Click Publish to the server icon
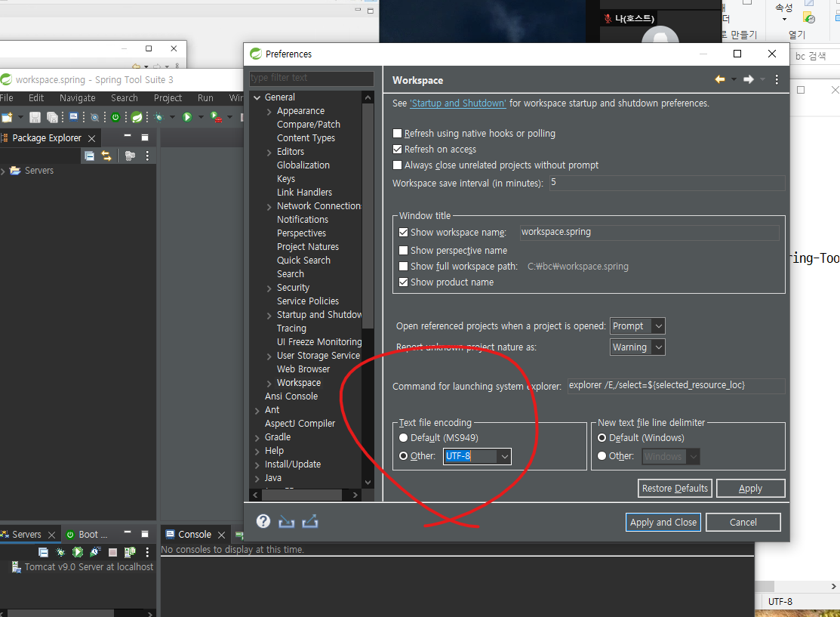Viewport: 840px width, 617px height. pyautogui.click(x=130, y=552)
